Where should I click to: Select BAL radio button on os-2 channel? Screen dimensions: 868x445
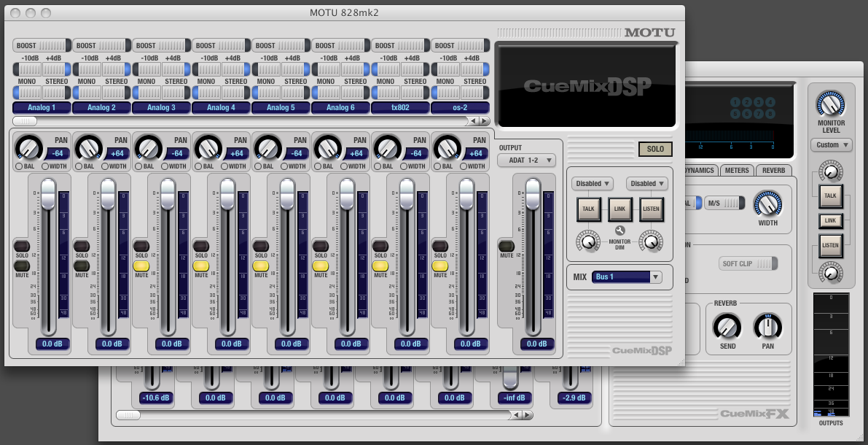click(x=437, y=166)
